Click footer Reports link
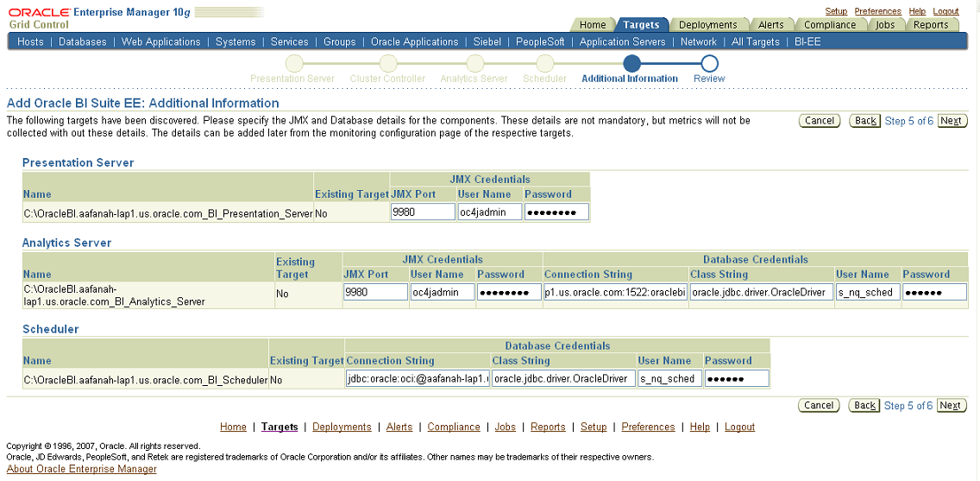The image size is (980, 481). click(548, 427)
